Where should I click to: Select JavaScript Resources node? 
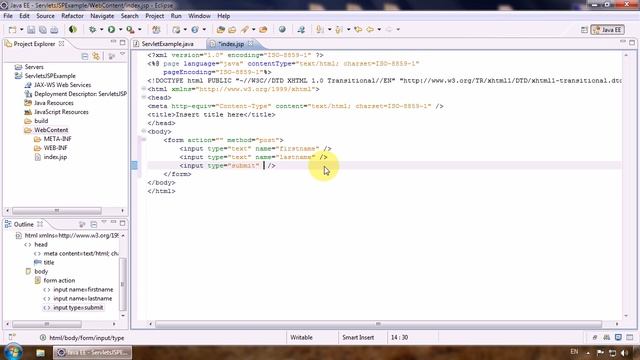[61, 111]
